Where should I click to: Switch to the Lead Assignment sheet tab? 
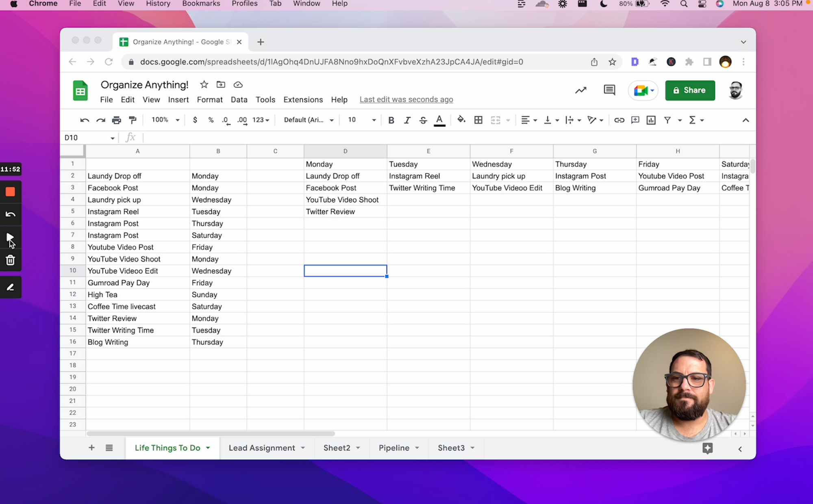pyautogui.click(x=262, y=448)
